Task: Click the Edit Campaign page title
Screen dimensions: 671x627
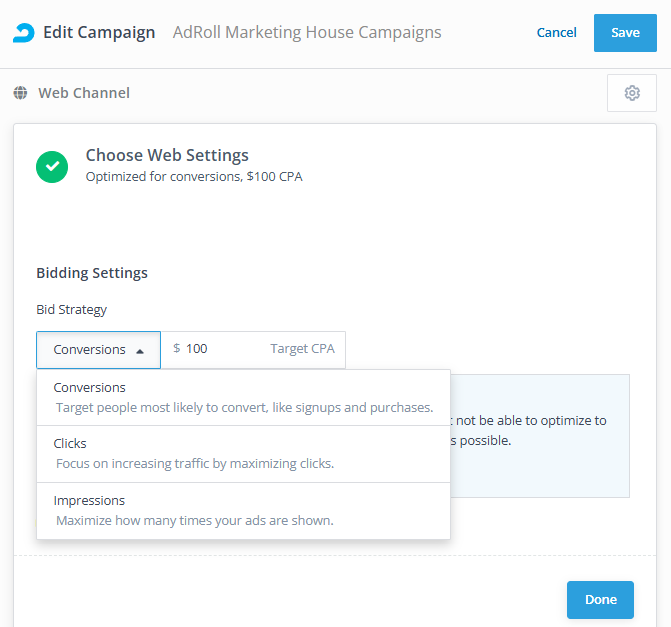Action: (99, 32)
